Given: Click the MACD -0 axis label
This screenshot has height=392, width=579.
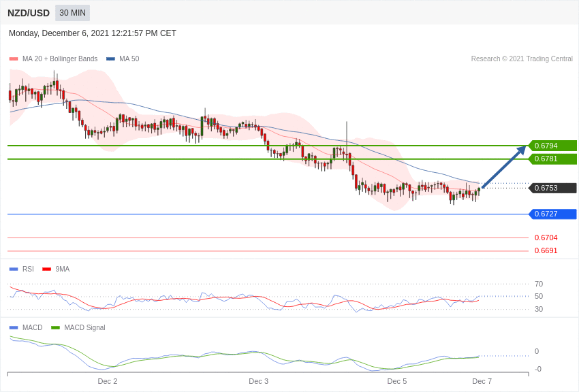Looking at the screenshot, I should tap(538, 369).
